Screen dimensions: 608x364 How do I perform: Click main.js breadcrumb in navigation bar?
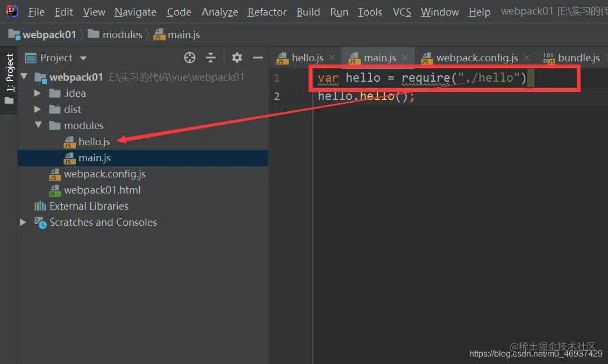tap(177, 34)
